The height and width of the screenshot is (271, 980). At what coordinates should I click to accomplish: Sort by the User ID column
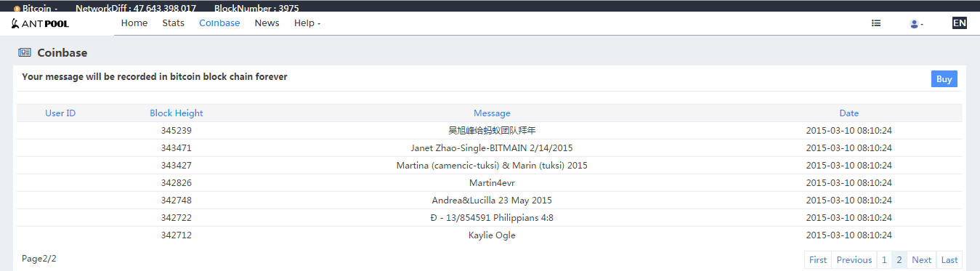pos(60,113)
